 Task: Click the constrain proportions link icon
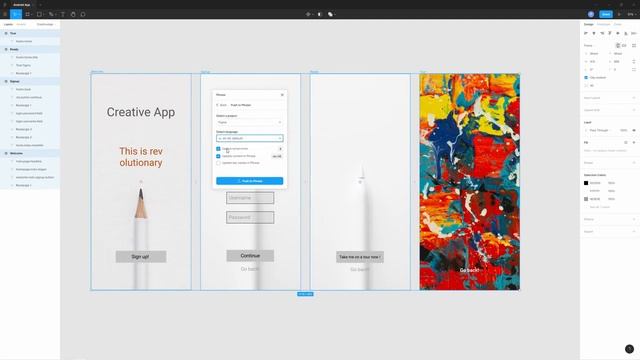[634, 62]
